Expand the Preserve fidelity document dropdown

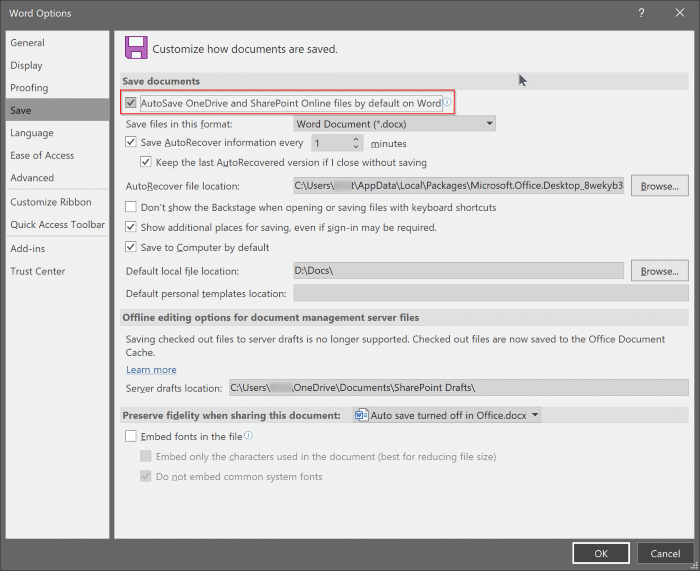click(x=536, y=414)
